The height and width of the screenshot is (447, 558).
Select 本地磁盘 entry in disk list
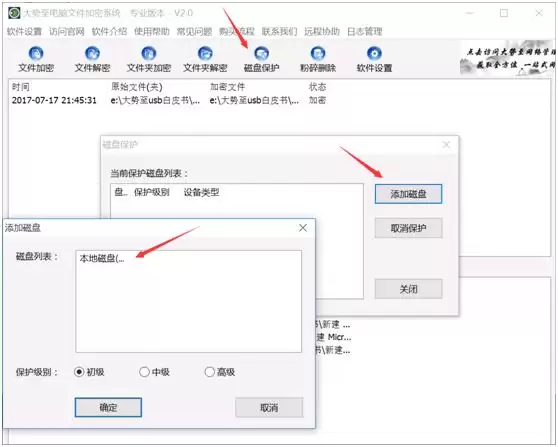click(x=102, y=258)
